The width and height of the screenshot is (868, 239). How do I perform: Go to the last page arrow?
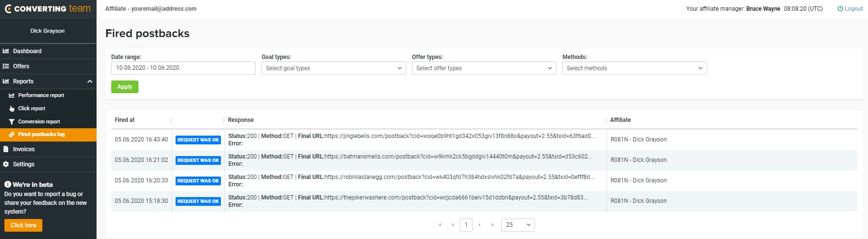click(x=493, y=225)
